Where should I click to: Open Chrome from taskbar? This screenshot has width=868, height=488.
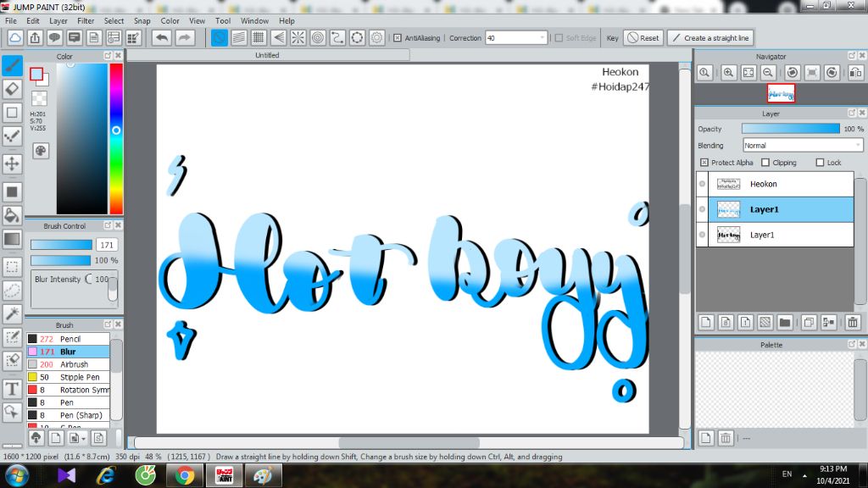[185, 476]
